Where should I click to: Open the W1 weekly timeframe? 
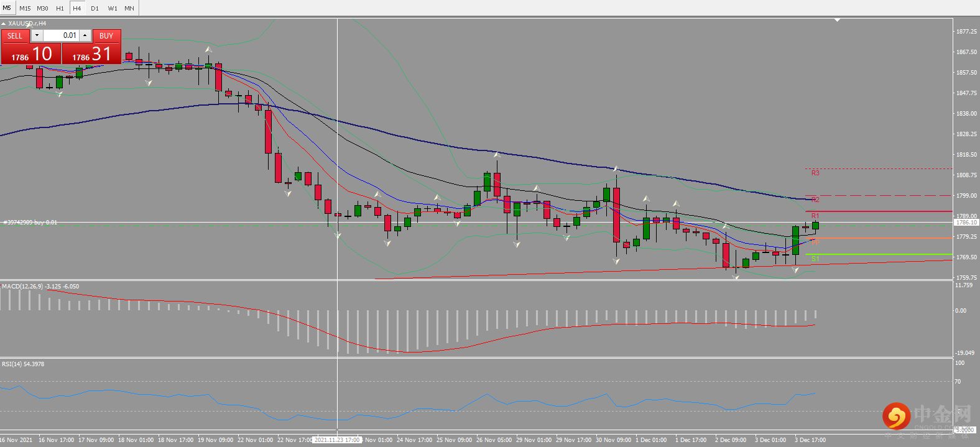(x=113, y=8)
